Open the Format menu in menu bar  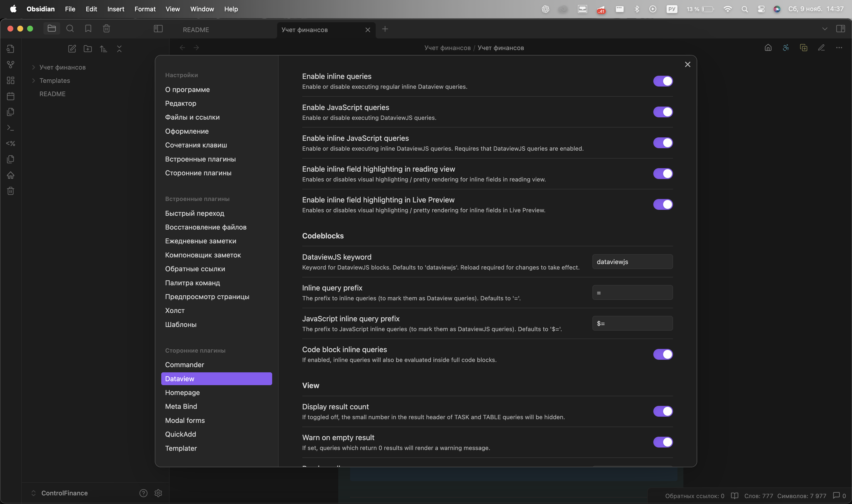coord(145,9)
